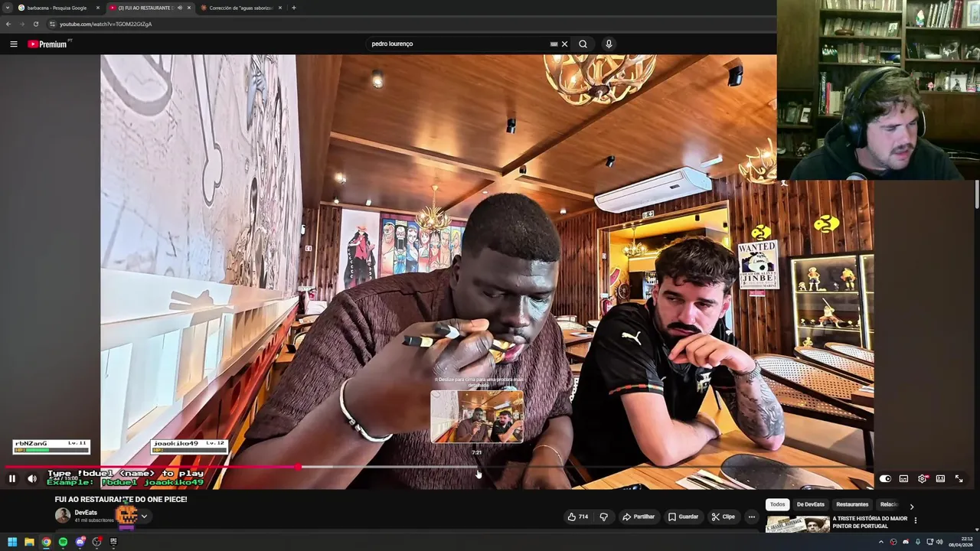980x551 pixels.
Task: Click the Partilhar share button
Action: tap(639, 517)
